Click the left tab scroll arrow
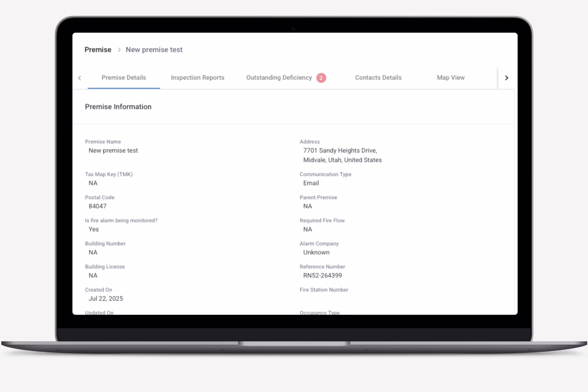The height and width of the screenshot is (392, 588). click(80, 78)
